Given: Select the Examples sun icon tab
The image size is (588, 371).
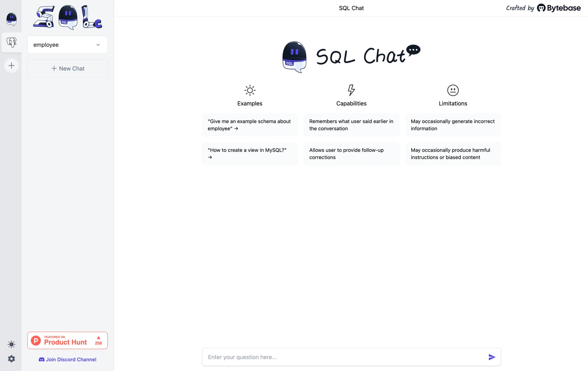Looking at the screenshot, I should click(250, 90).
